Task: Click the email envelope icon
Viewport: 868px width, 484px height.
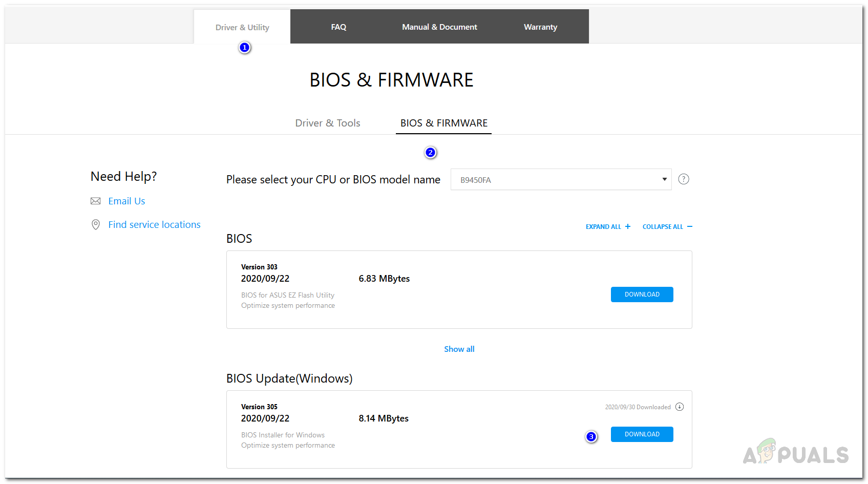Action: tap(96, 201)
